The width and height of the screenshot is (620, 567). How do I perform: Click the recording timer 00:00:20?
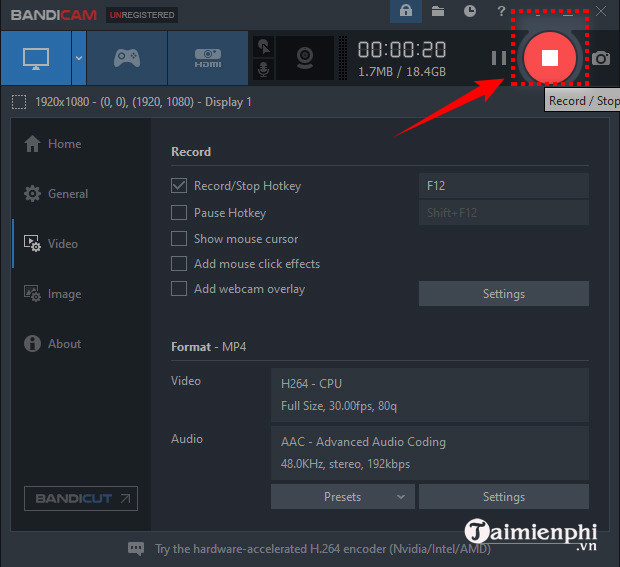402,50
